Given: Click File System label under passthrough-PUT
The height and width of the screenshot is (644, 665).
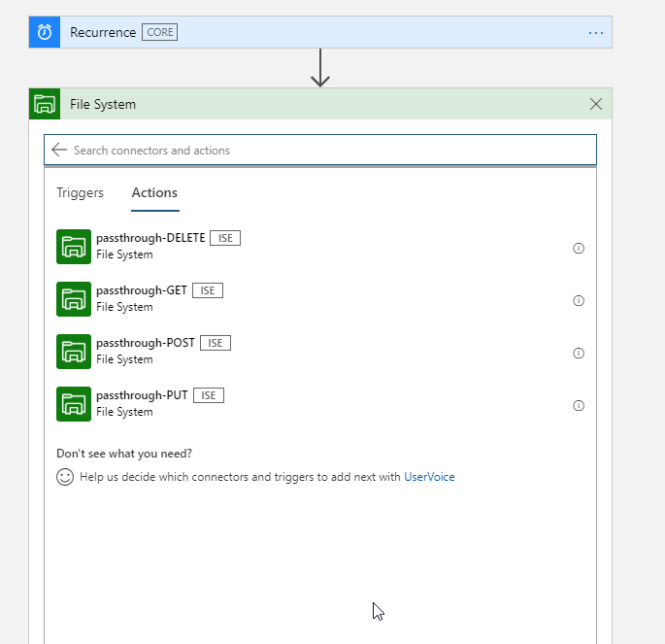Looking at the screenshot, I should coord(124,412).
